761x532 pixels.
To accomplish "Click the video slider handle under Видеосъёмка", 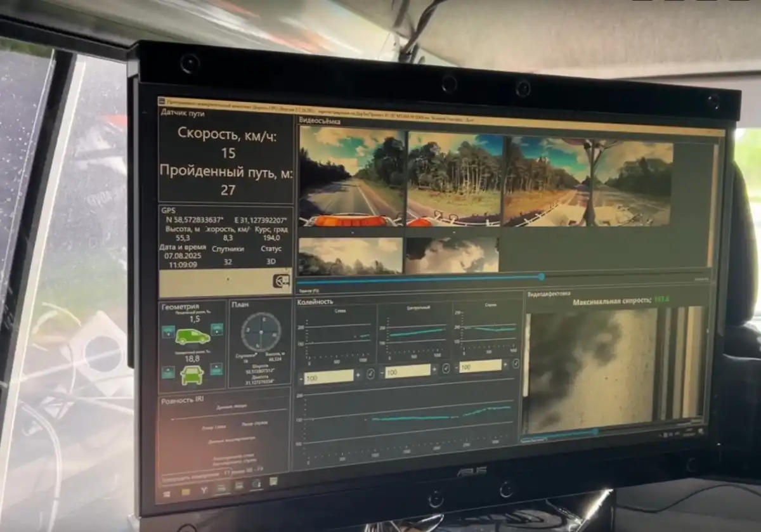I will (541, 276).
